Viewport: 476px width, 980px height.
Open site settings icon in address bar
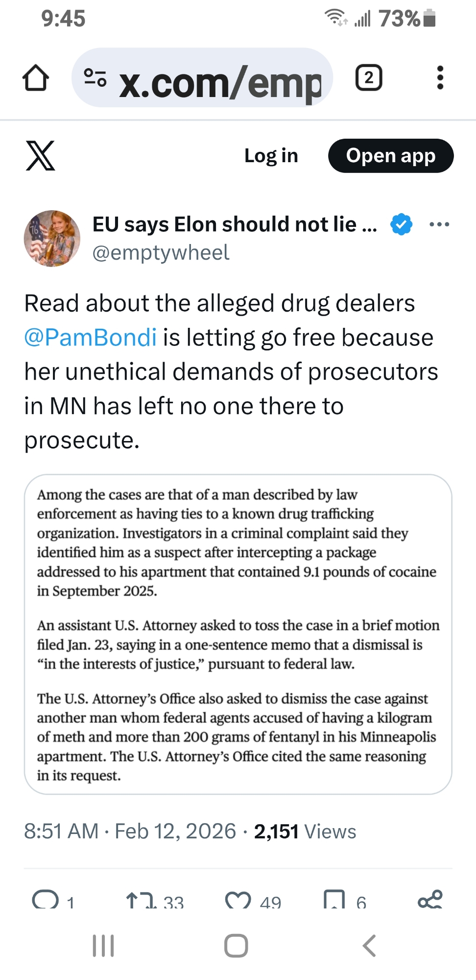tap(95, 78)
